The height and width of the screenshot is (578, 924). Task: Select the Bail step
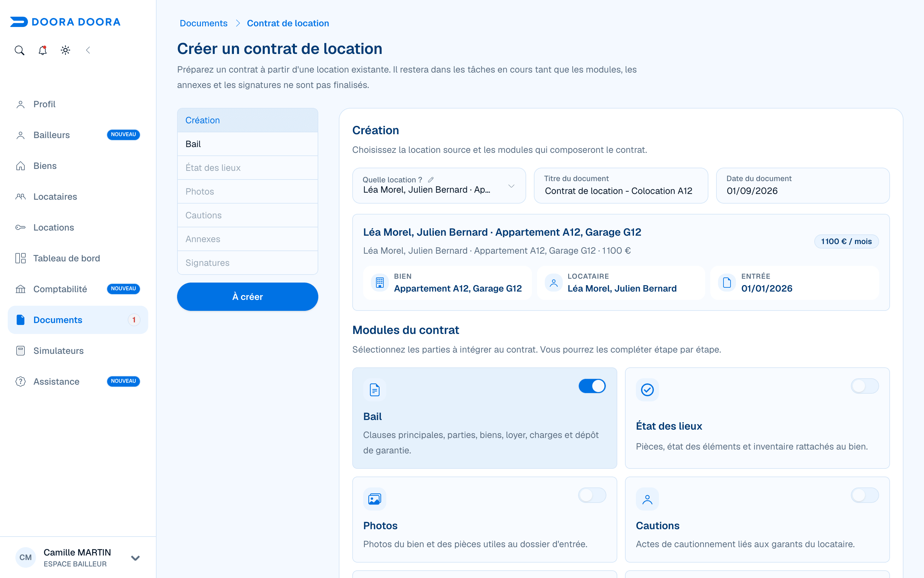coord(247,144)
